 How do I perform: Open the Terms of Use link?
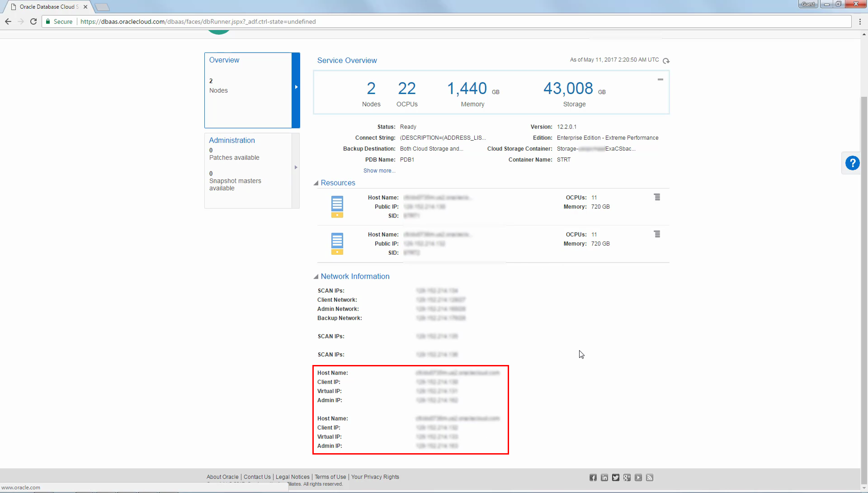coord(330,477)
